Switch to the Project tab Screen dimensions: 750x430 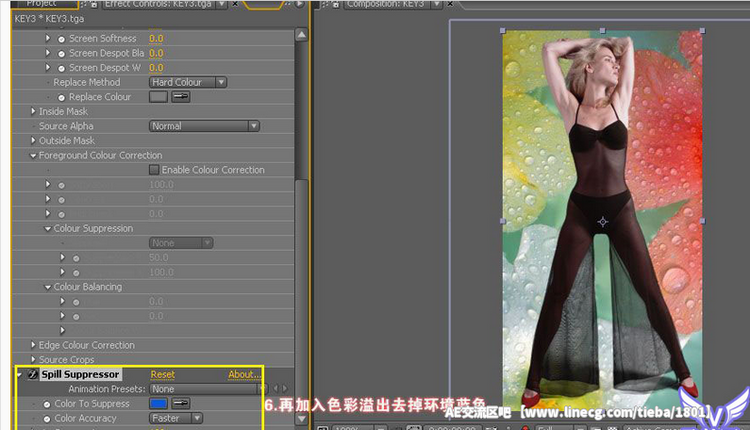[x=41, y=4]
